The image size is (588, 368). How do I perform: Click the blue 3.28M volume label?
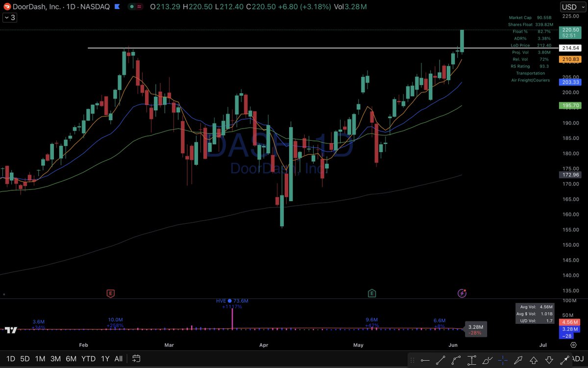click(x=570, y=329)
